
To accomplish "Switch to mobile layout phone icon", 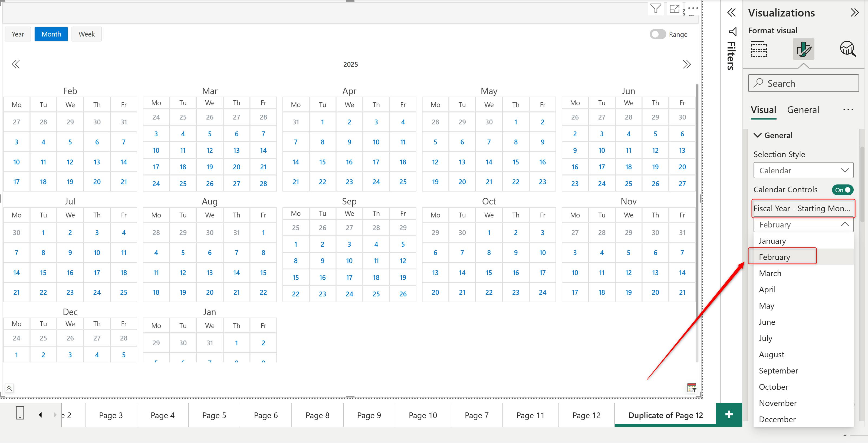I will [x=20, y=413].
